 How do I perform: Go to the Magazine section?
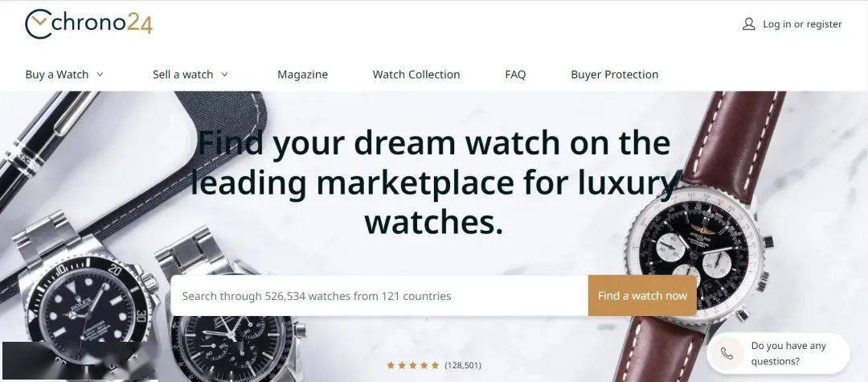[x=302, y=74]
